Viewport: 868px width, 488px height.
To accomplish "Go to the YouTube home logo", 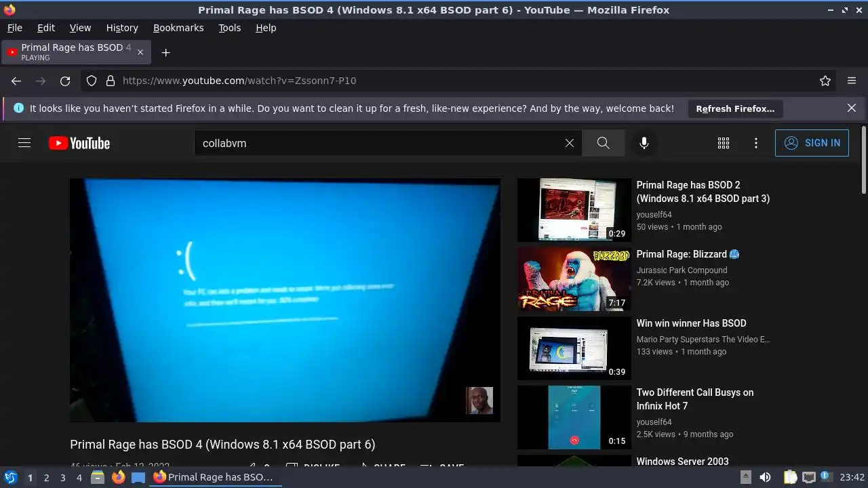I will coord(79,143).
